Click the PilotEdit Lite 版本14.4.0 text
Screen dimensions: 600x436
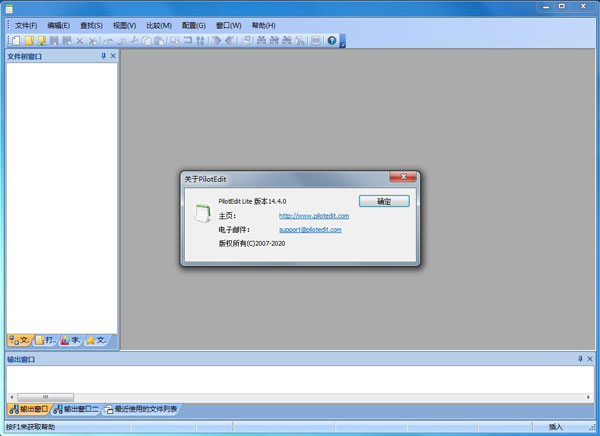(x=253, y=201)
